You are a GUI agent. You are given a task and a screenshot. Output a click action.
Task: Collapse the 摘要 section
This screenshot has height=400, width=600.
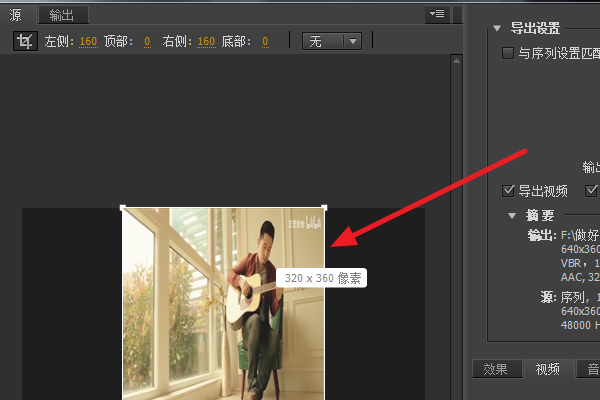tap(512, 216)
